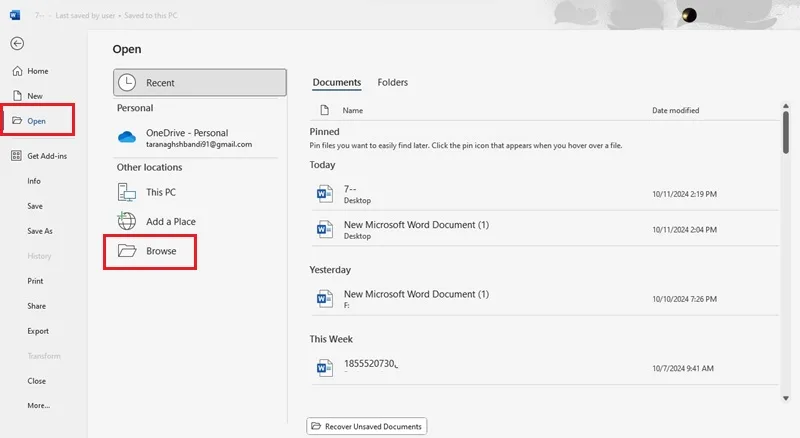The width and height of the screenshot is (800, 438).
Task: Select the Recent location button
Action: (199, 82)
